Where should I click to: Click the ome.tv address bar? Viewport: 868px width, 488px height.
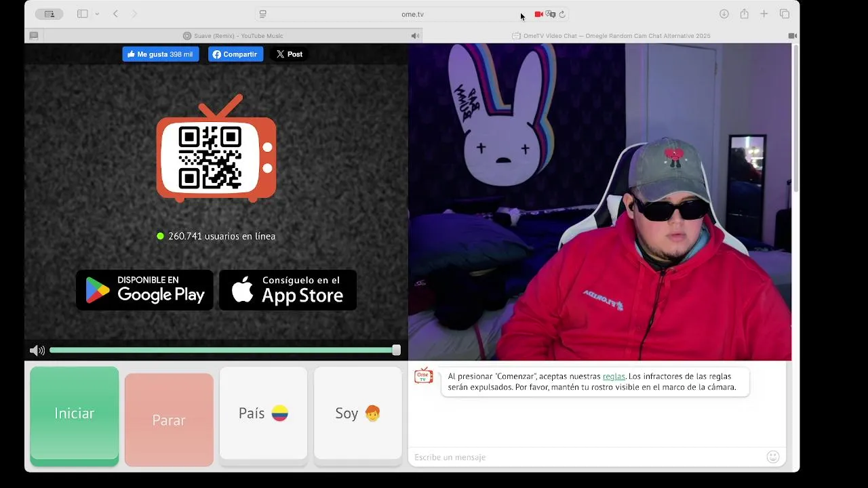point(412,14)
